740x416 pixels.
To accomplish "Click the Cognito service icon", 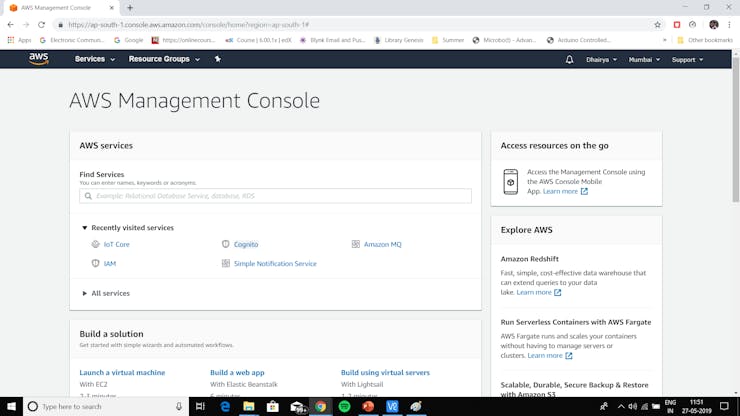I will (226, 244).
